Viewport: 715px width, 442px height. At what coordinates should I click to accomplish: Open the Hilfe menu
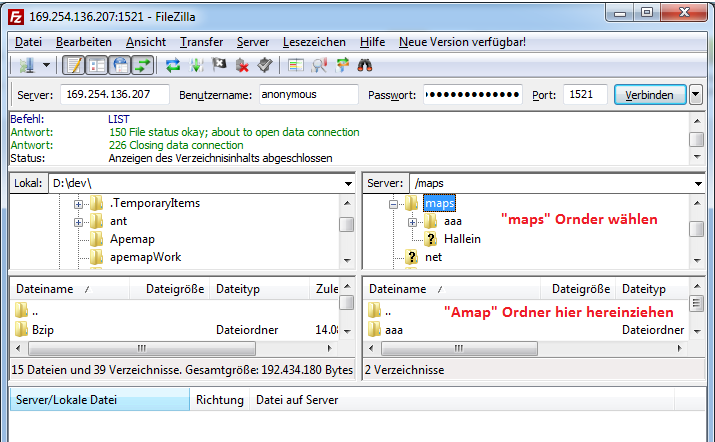373,42
